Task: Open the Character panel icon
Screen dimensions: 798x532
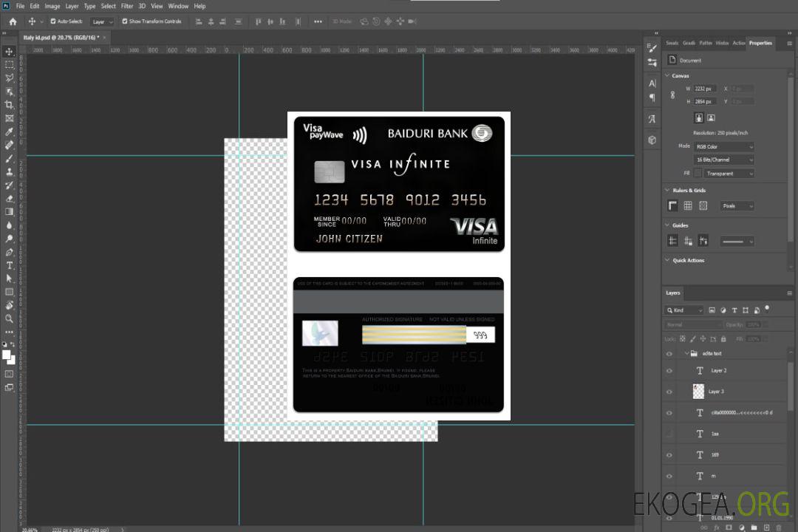Action: pyautogui.click(x=652, y=83)
